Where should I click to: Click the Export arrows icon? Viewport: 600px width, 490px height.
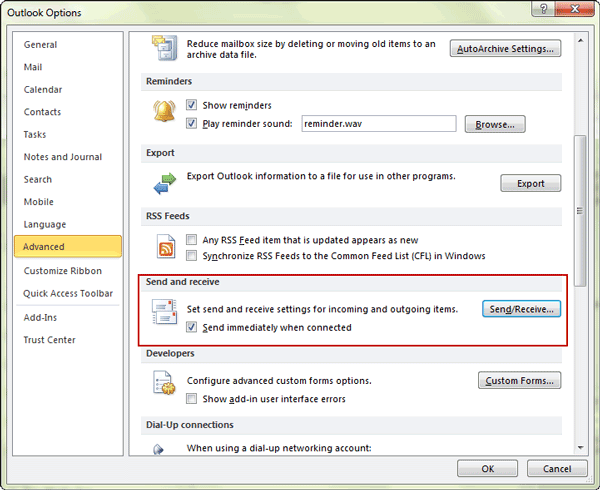[165, 184]
